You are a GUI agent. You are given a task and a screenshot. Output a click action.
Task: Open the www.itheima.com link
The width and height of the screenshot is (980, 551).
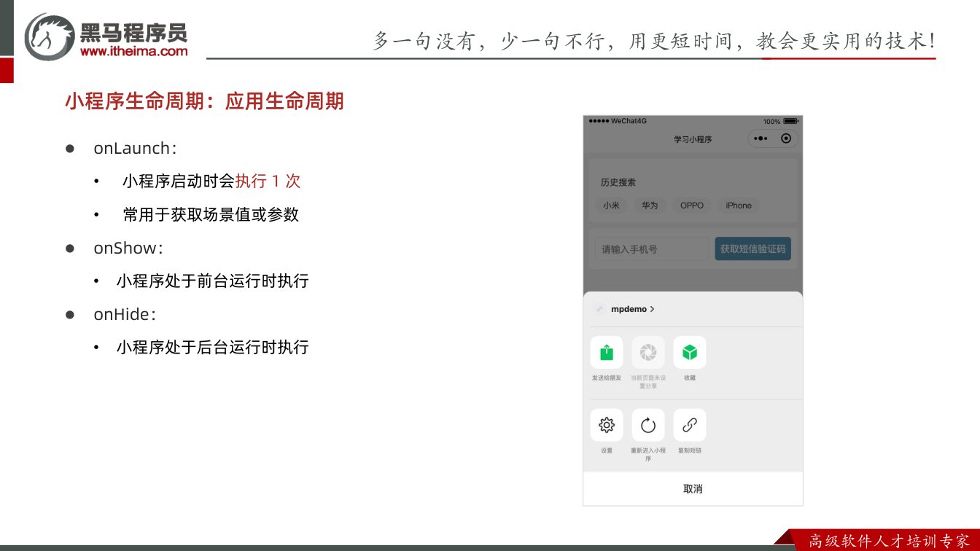[134, 51]
